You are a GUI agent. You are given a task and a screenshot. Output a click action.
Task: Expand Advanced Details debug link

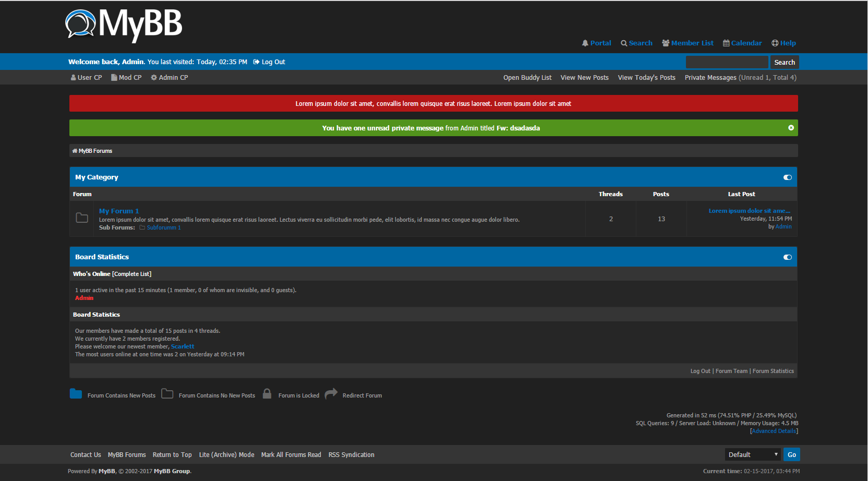(774, 431)
